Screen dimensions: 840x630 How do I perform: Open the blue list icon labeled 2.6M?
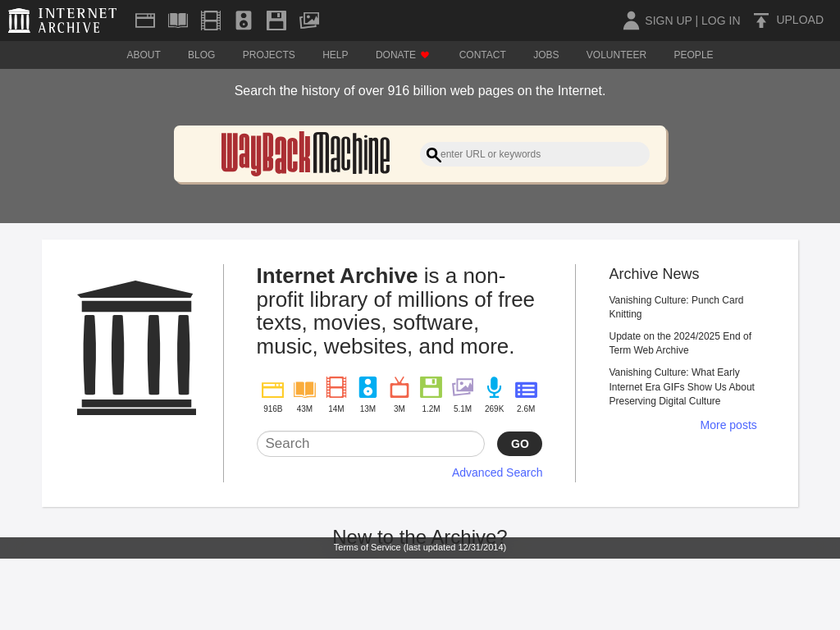coord(526,390)
